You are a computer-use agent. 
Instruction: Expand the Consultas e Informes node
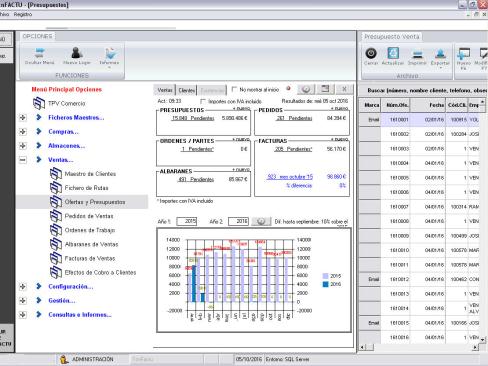click(23, 314)
